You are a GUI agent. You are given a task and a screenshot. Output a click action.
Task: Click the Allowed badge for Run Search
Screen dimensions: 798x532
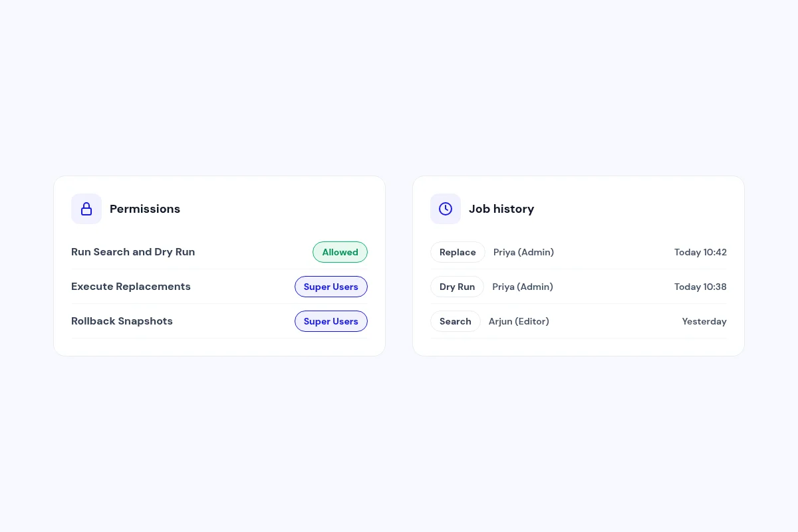(340, 252)
